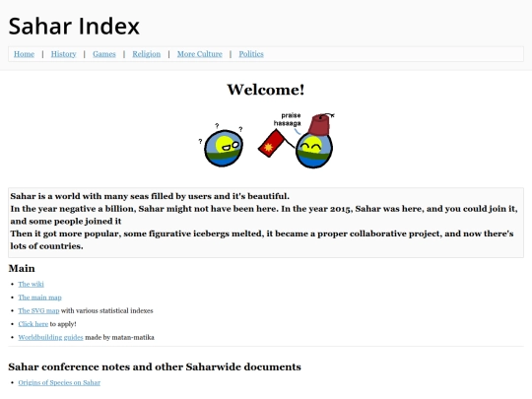This screenshot has width=532, height=399.
Task: Open the Worldbuilding guides link
Action: click(50, 337)
